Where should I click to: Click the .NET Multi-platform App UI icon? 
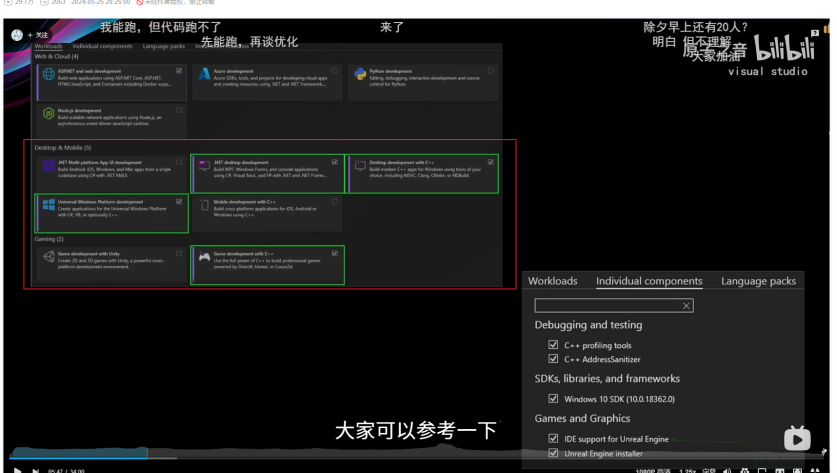point(49,165)
